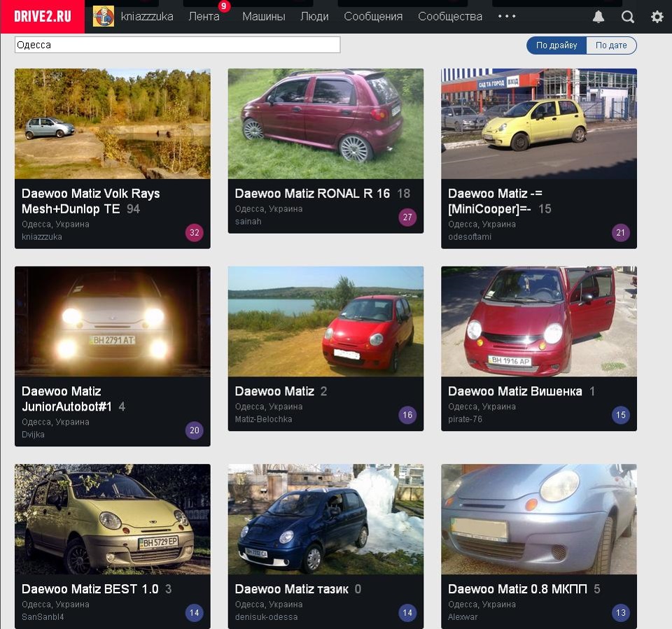This screenshot has width=672, height=629.
Task: Open the yellow MiniCooper Matiz photo
Action: pos(539,124)
